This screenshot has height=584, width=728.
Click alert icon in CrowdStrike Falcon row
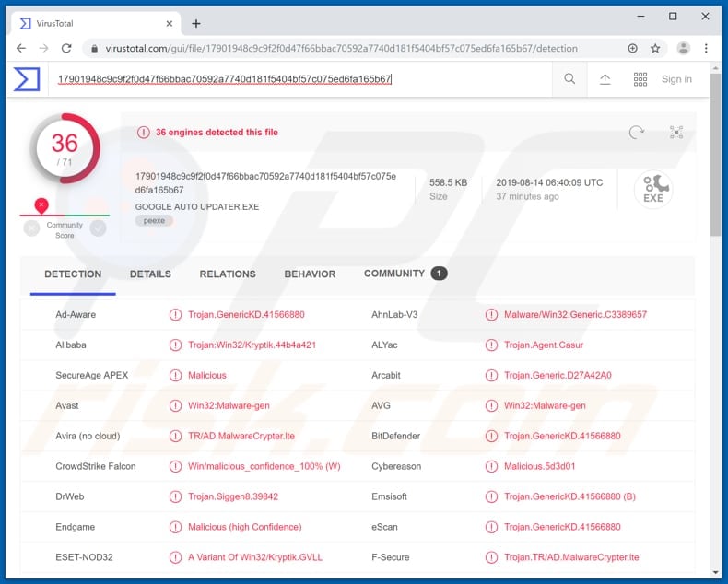click(175, 466)
